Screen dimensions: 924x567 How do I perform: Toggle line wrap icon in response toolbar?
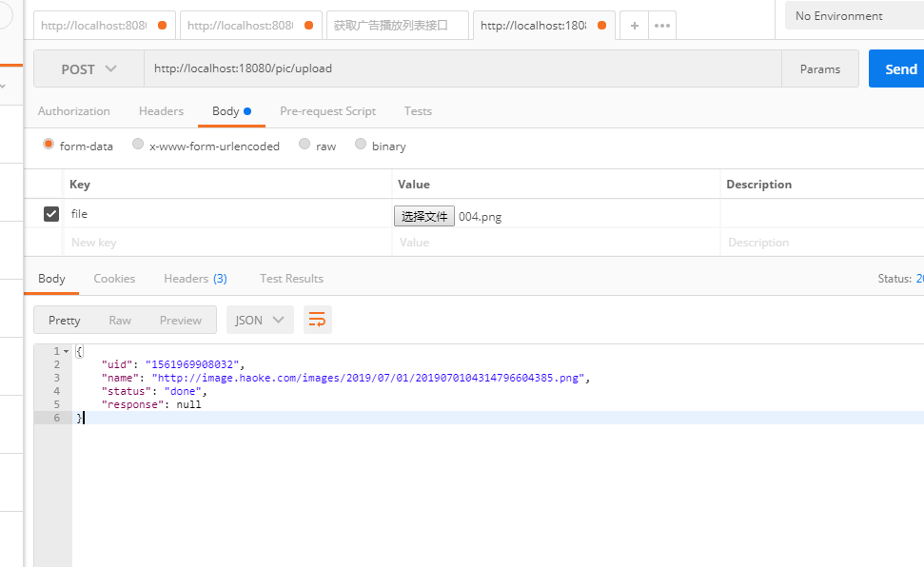[x=318, y=320]
